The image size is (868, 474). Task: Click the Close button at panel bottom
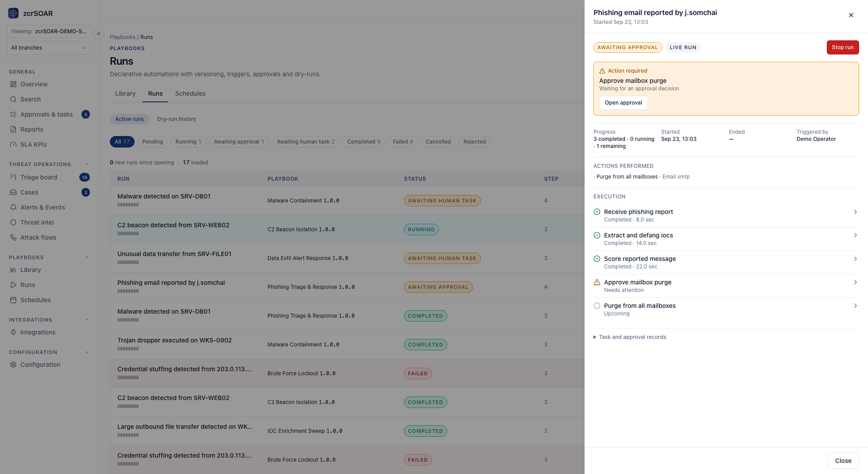point(843,461)
